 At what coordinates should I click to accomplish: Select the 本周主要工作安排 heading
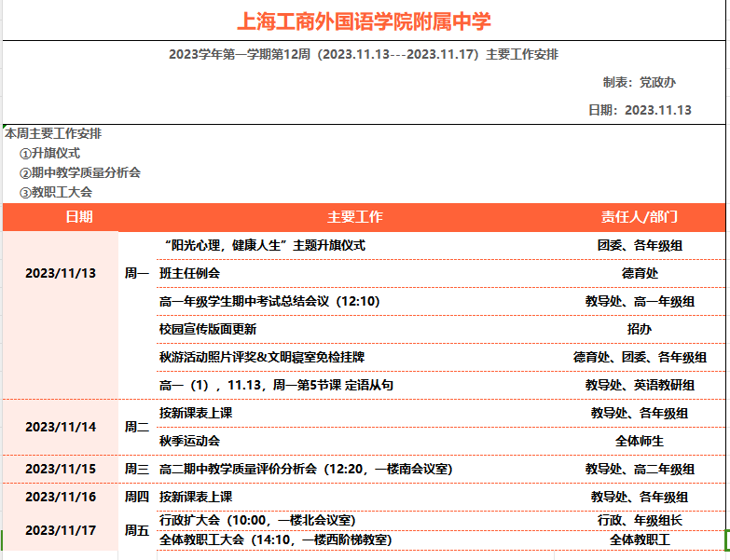pos(53,134)
